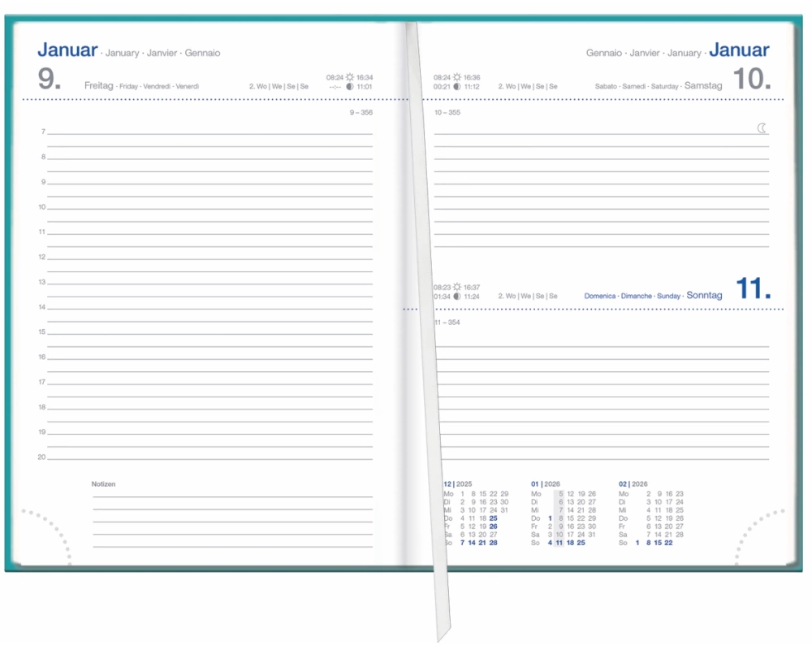
Task: Select the large 9. date number
Action: [x=50, y=80]
